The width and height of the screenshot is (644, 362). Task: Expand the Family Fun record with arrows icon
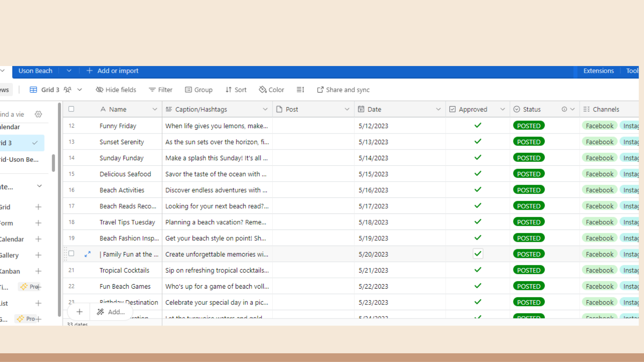coord(88,254)
